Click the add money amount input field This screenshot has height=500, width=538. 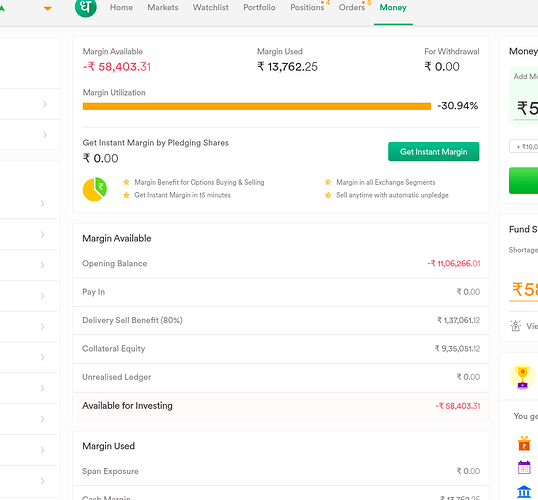(525, 109)
